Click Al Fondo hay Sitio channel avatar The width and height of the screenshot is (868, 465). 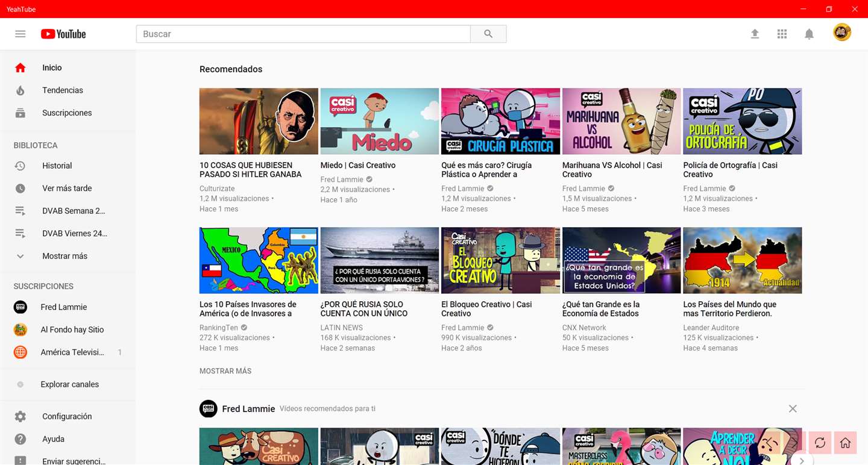20,329
